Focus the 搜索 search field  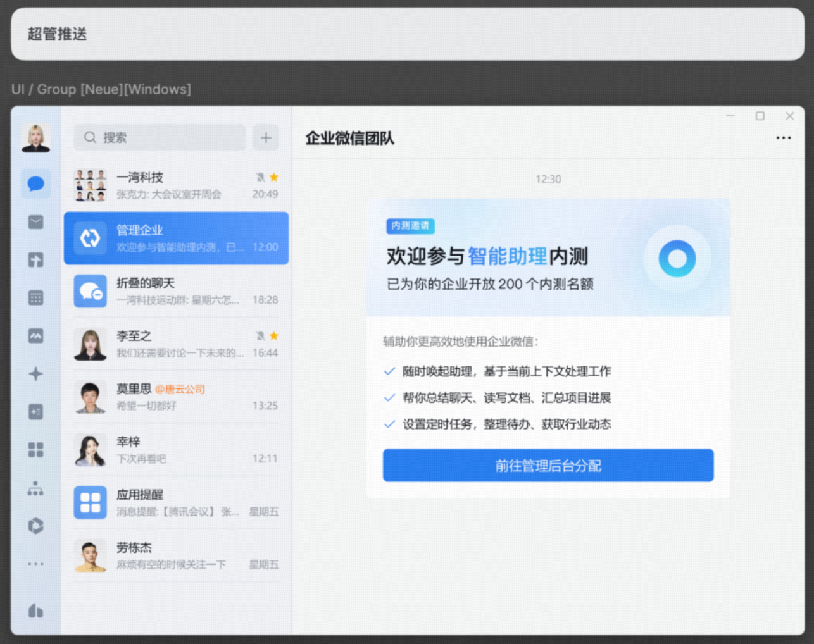click(x=160, y=137)
